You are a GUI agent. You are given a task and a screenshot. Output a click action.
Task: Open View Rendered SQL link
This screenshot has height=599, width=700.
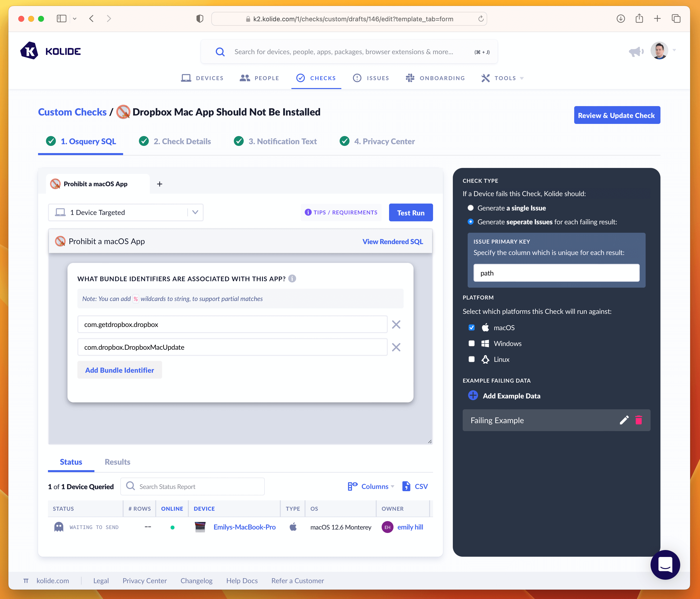pos(393,241)
